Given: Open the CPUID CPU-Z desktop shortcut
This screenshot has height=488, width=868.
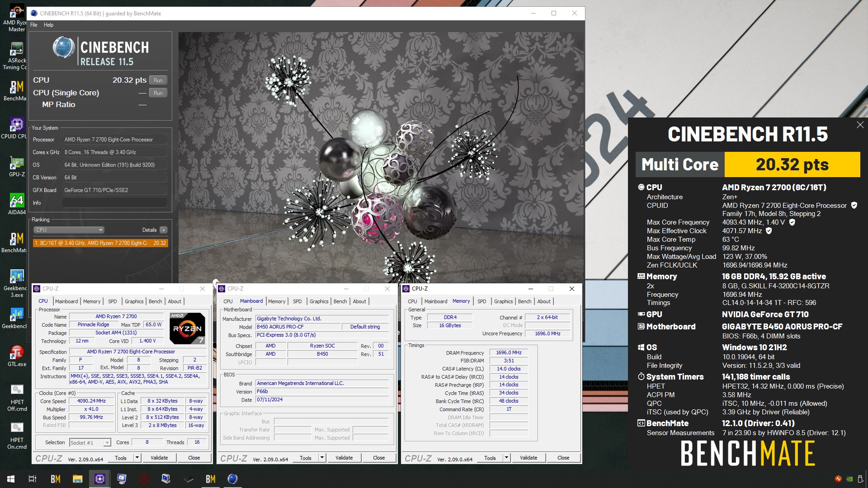Looking at the screenshot, I should 17,128.
